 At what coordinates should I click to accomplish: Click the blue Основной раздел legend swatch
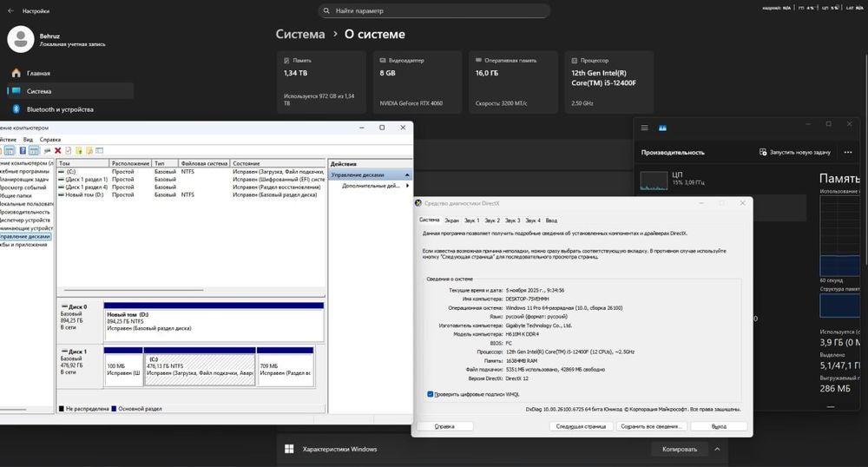pos(114,408)
